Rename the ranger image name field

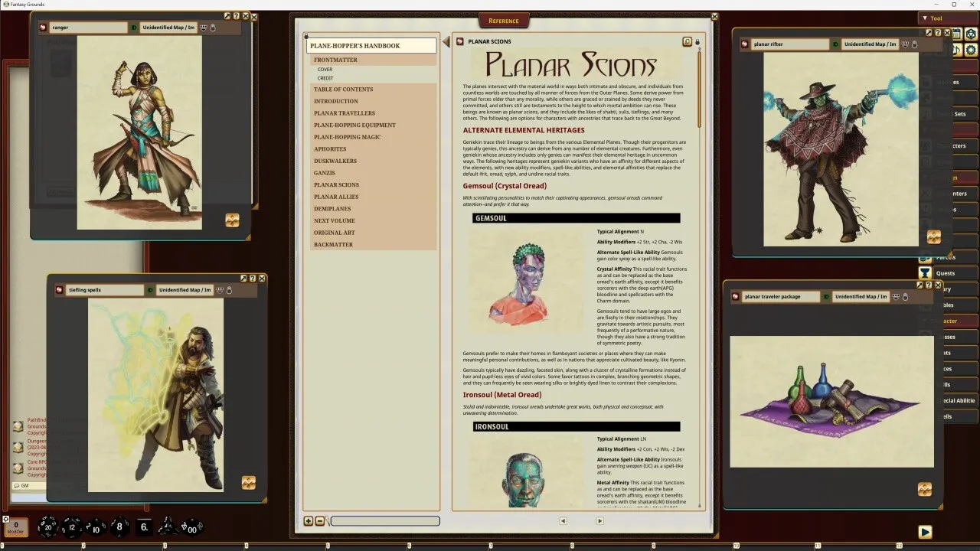tap(88, 28)
